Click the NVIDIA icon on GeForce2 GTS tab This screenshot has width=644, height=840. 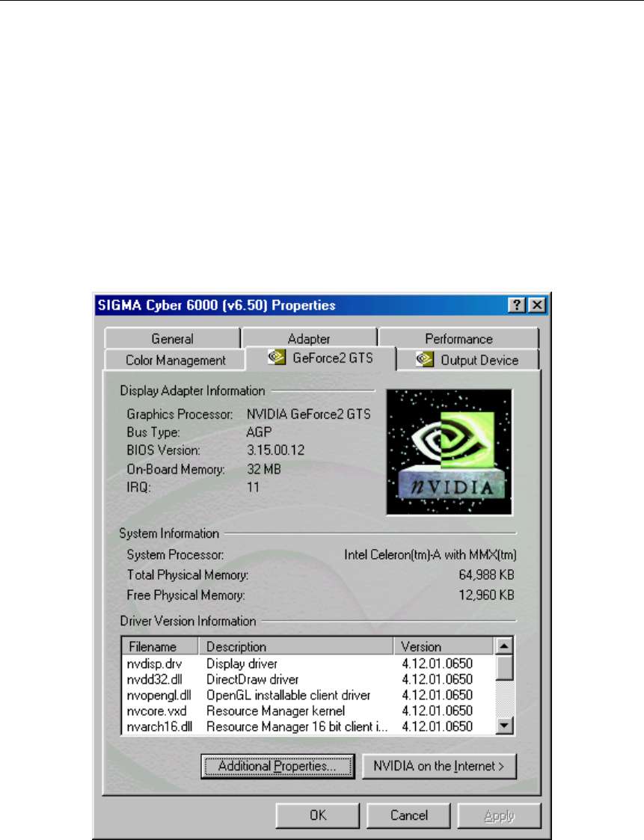277,357
